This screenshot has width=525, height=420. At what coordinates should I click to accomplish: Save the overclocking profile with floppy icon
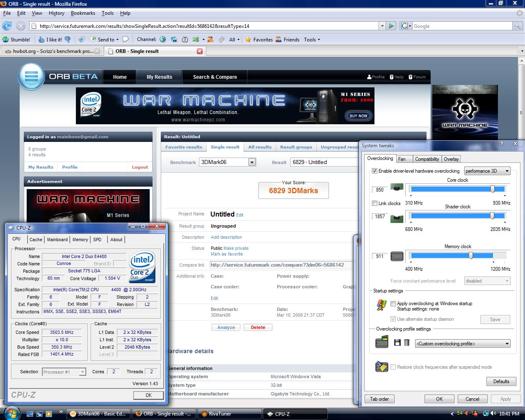point(397,342)
